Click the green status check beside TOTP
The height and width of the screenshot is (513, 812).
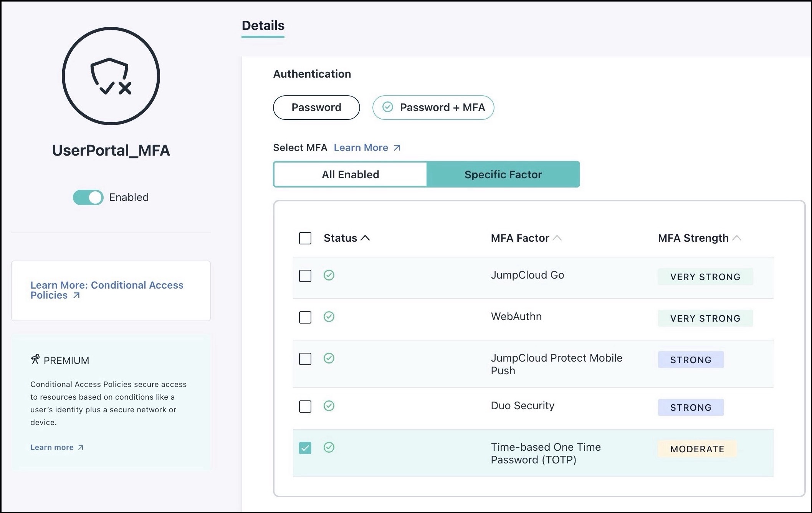pos(329,447)
